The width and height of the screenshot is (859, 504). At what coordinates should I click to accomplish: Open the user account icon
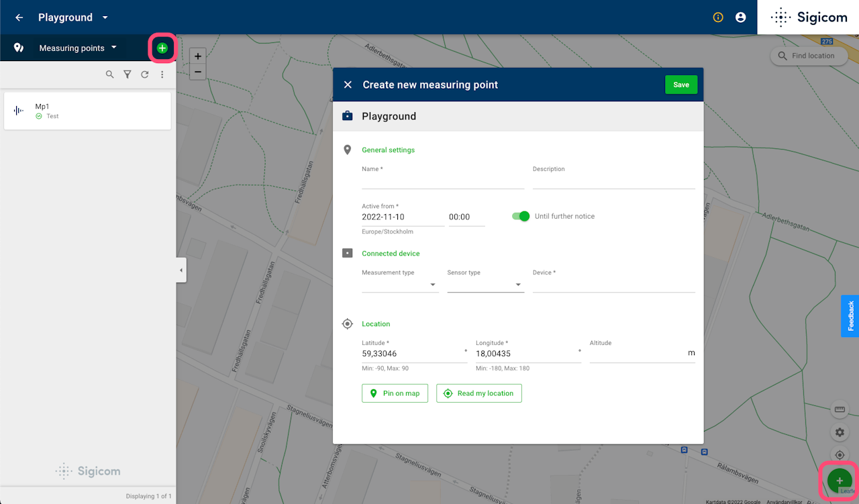coord(740,17)
